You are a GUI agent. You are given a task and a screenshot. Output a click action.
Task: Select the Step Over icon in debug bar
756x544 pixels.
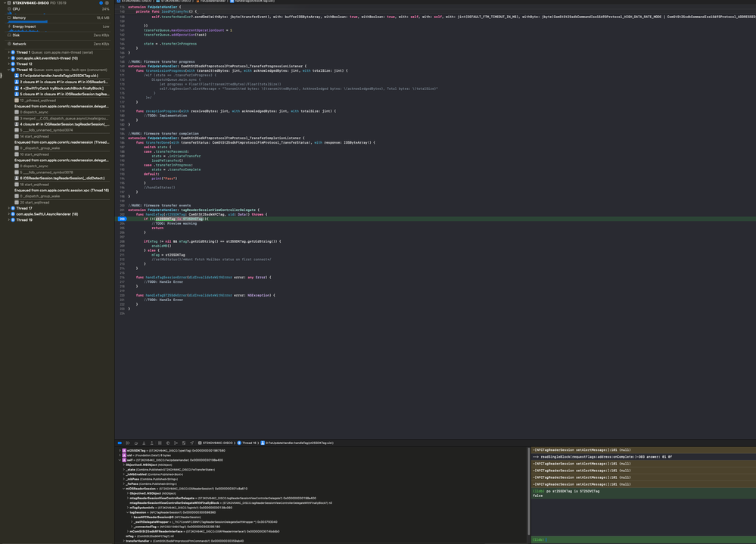pos(135,444)
